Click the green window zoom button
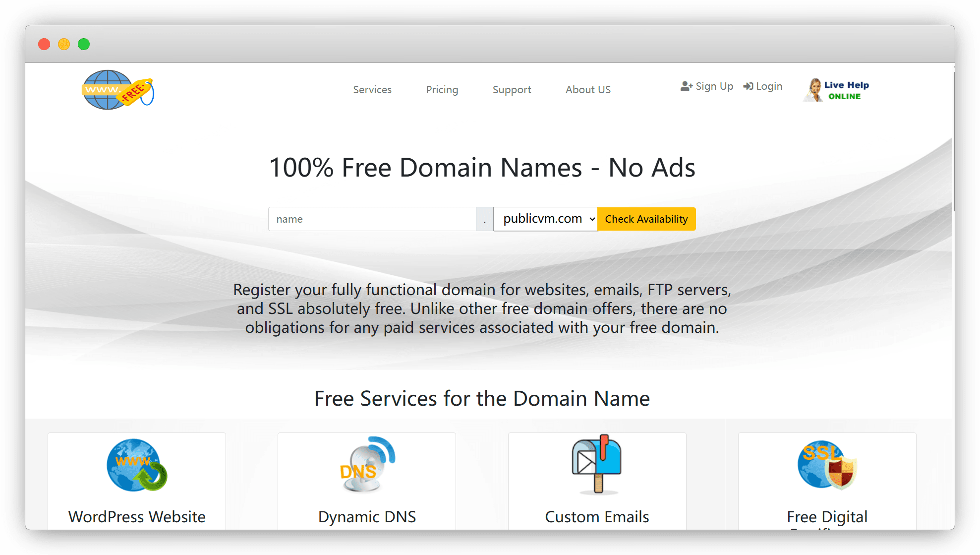 pyautogui.click(x=84, y=44)
